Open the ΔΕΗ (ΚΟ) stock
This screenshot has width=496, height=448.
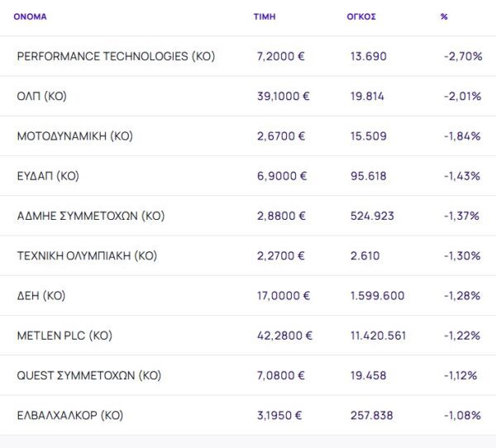(41, 295)
